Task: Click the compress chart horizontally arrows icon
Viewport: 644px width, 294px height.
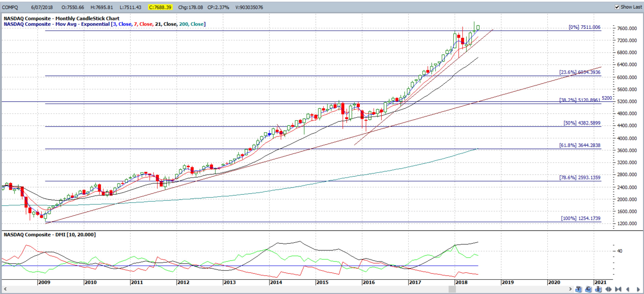Action: pos(618,290)
